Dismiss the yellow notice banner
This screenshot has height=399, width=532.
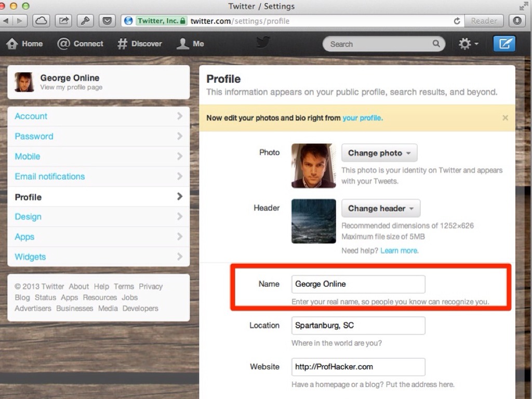coord(505,118)
